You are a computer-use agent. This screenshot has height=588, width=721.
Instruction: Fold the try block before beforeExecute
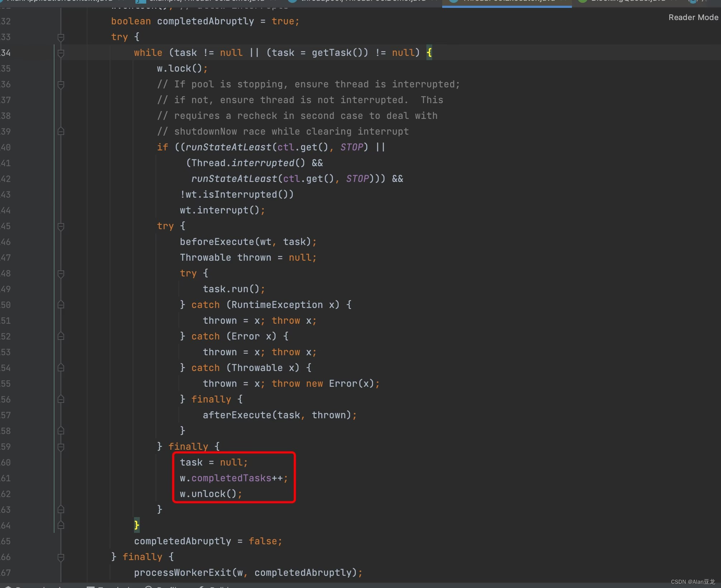61,226
